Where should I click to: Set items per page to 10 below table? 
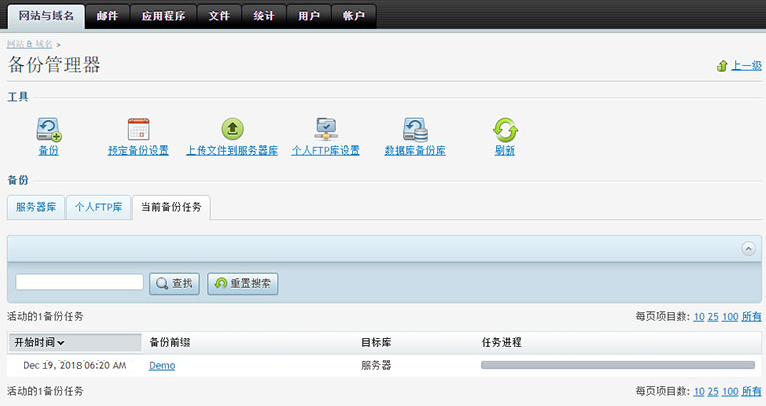(699, 391)
